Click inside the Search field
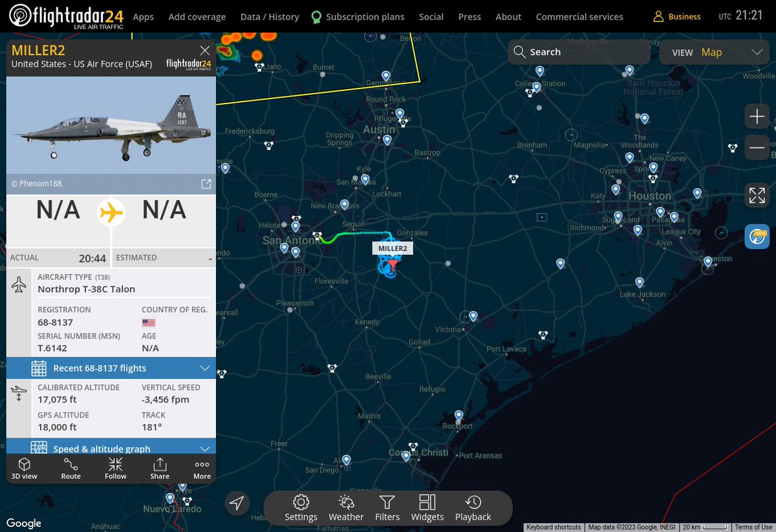 [579, 52]
